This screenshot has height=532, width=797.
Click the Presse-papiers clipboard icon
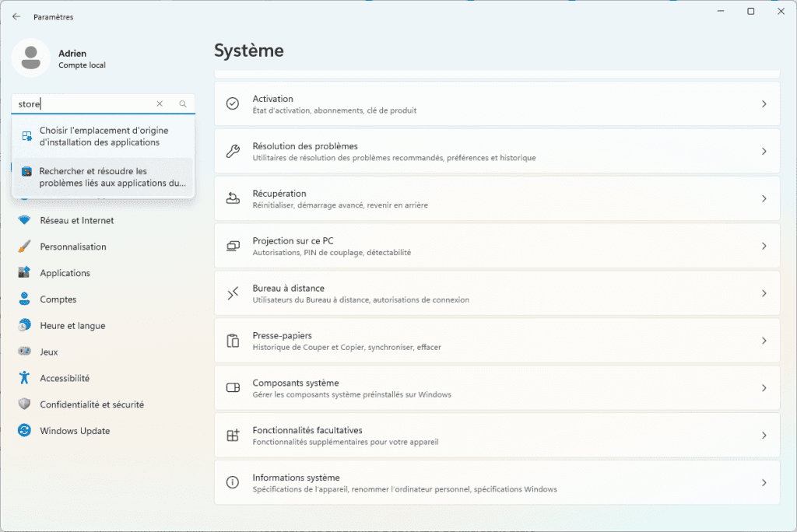(233, 341)
